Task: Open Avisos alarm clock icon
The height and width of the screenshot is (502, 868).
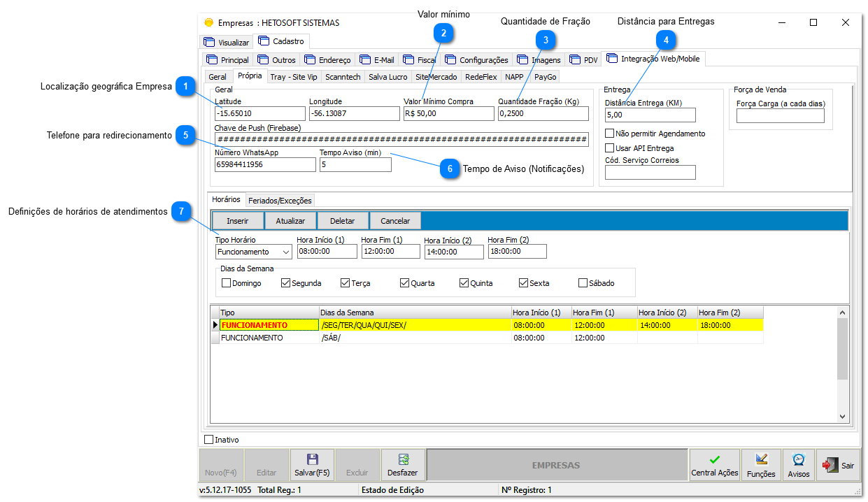Action: (x=799, y=459)
